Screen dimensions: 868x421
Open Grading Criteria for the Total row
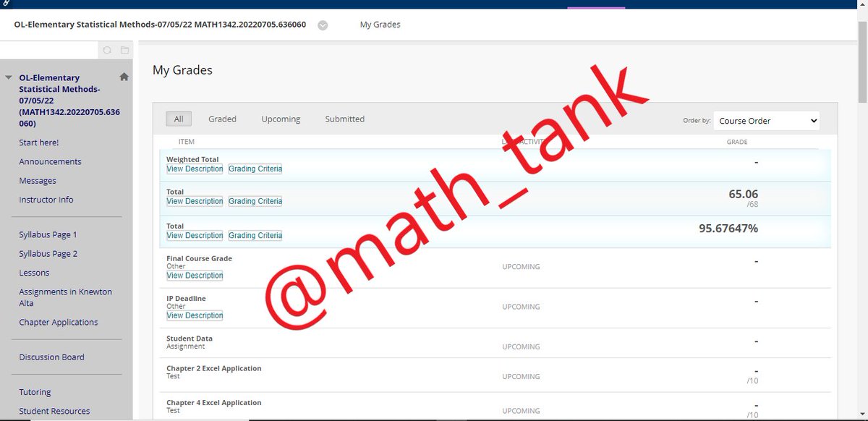coord(255,200)
